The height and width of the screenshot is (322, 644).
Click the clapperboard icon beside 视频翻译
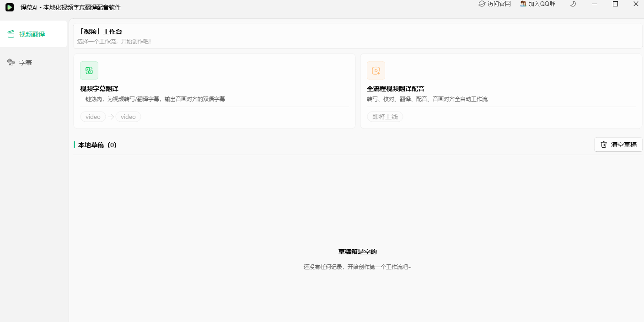(11, 34)
